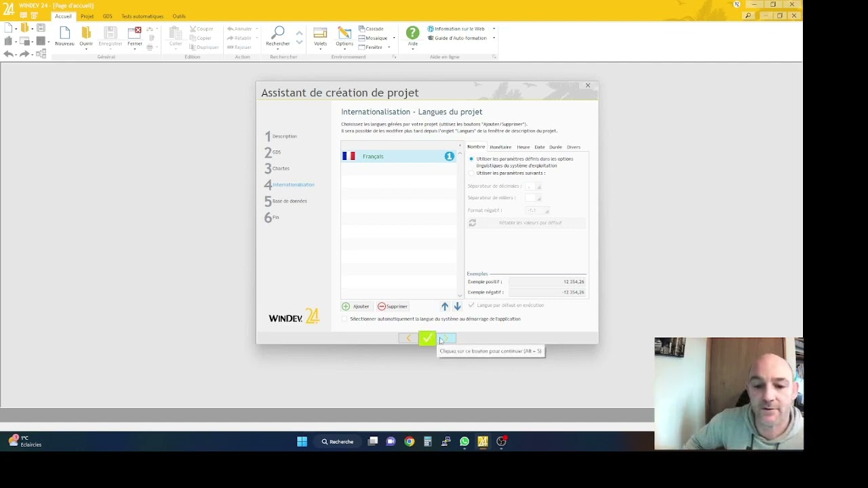Click the Rechercher magnifier icon

[277, 33]
